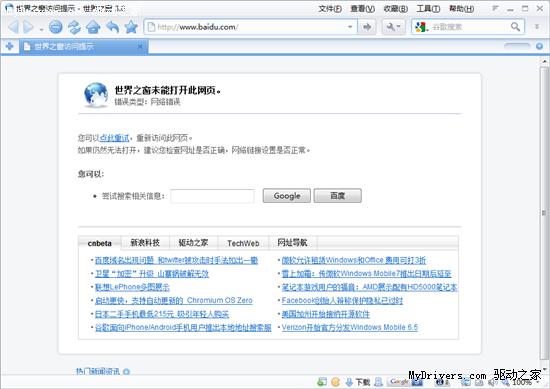This screenshot has height=389, width=550.
Task: Open the 文件(F) menu
Action: [330, 9]
